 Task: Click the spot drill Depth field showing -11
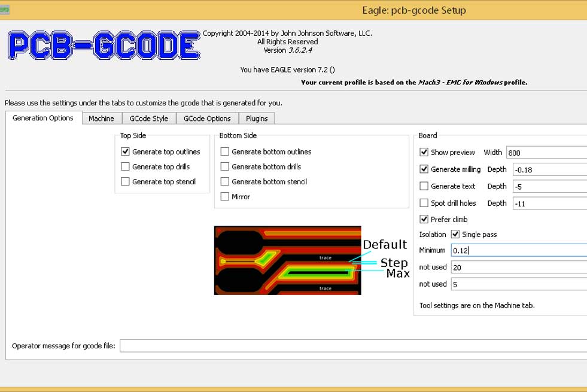click(549, 203)
